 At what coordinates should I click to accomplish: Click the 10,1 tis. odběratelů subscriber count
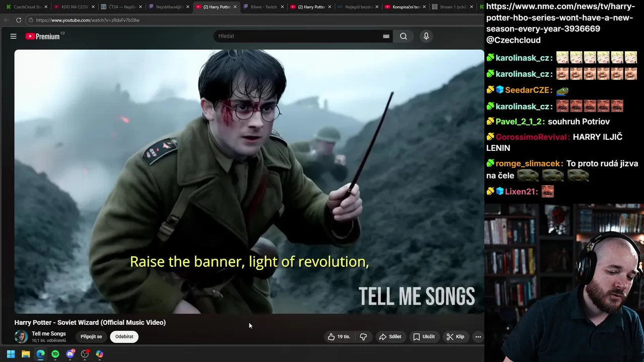coord(49,341)
